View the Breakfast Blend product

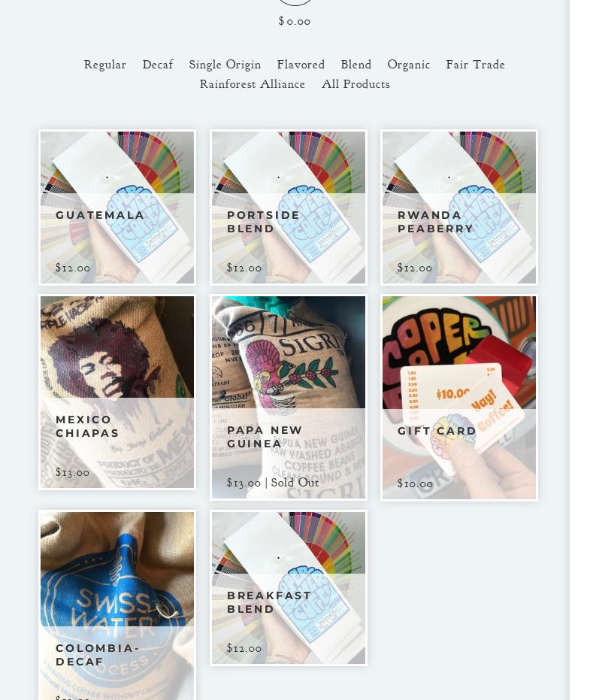point(289,588)
